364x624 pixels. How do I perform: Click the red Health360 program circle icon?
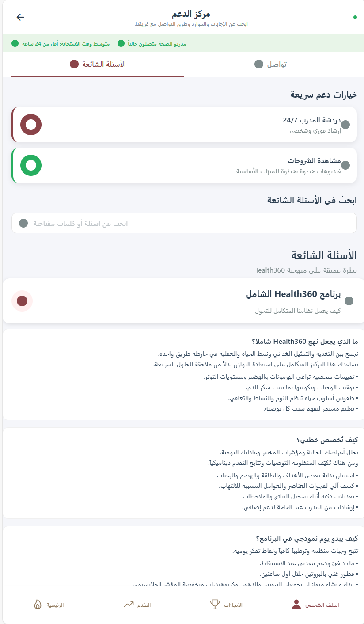22,301
